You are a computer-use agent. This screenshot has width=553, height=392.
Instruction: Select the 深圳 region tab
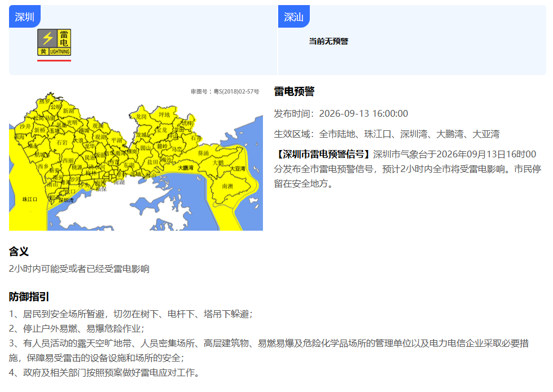point(25,16)
